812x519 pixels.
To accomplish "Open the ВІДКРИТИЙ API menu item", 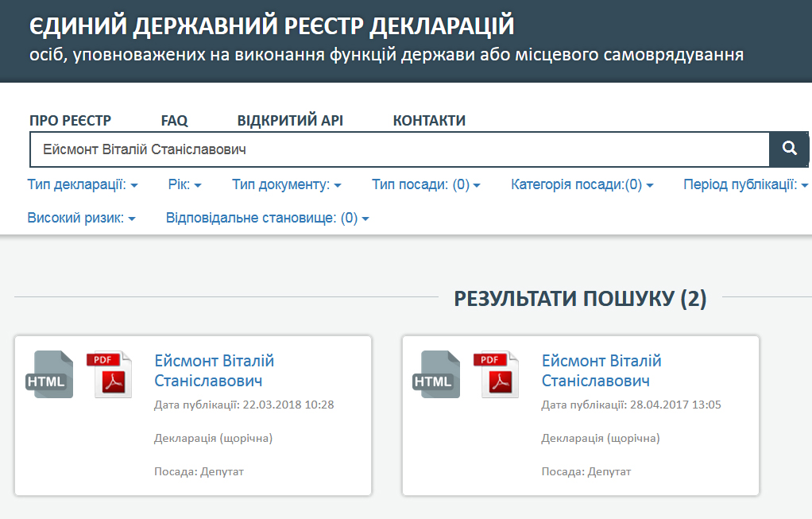I will 290,121.
